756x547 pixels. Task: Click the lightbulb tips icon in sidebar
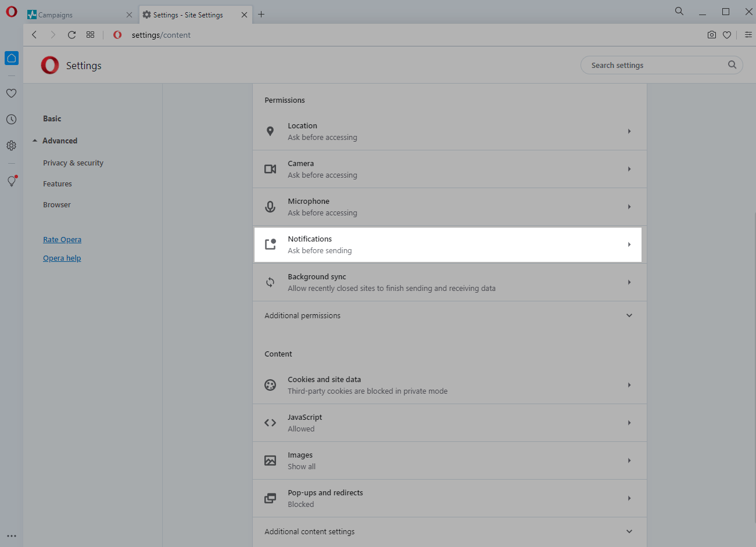click(11, 182)
